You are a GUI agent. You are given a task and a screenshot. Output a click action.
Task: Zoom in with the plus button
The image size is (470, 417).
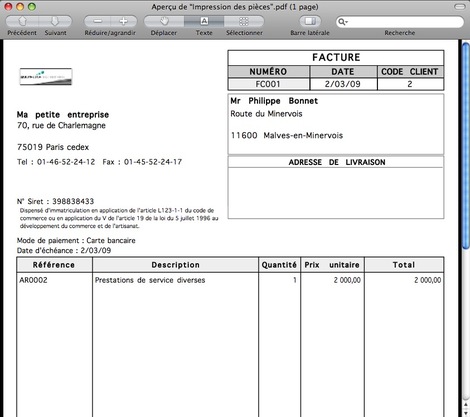[124, 21]
